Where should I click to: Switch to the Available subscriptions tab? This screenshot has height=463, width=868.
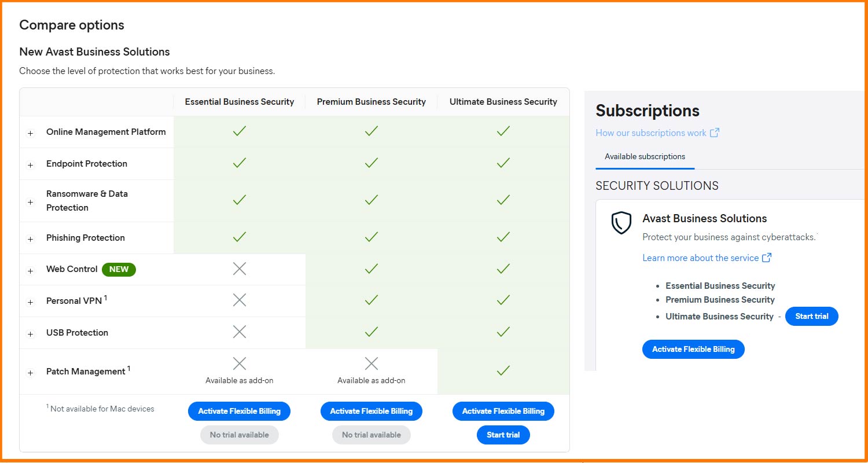pyautogui.click(x=645, y=156)
